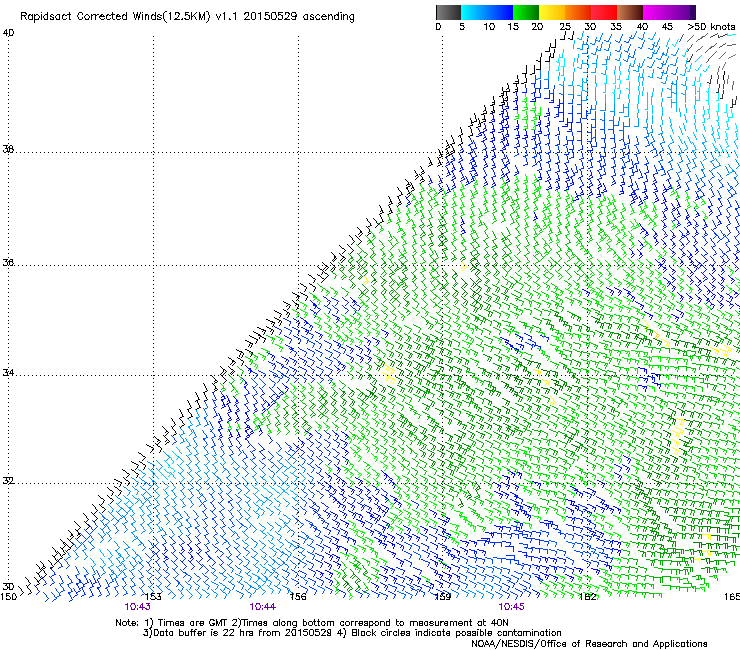Click the green 15-20 knots legend swatch
The image size is (740, 650).
[x=526, y=12]
